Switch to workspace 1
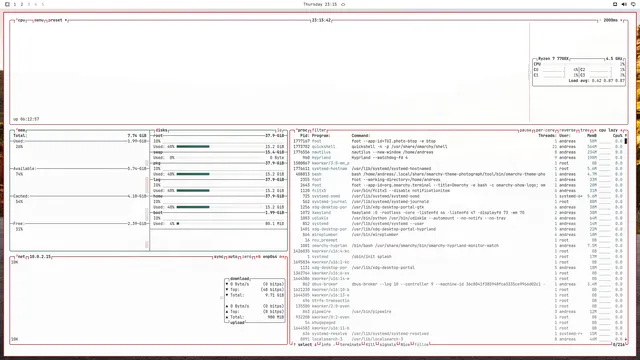Screen dimensions: 640x360 coord(15,4)
